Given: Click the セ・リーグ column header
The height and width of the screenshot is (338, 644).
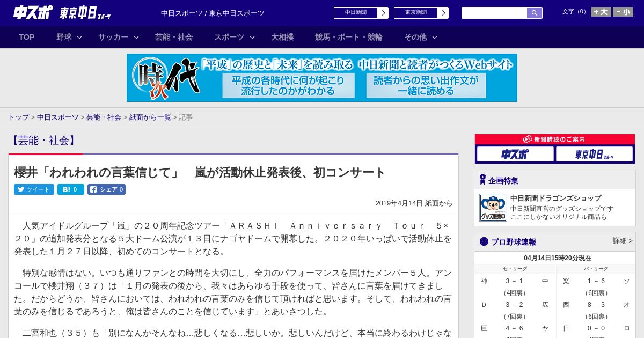Looking at the screenshot, I should pos(515,269).
